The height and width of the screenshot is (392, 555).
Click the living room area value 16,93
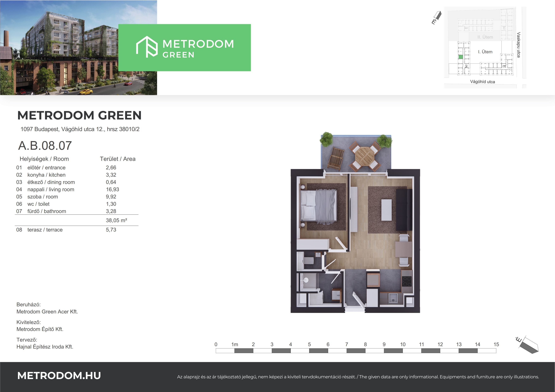click(113, 189)
